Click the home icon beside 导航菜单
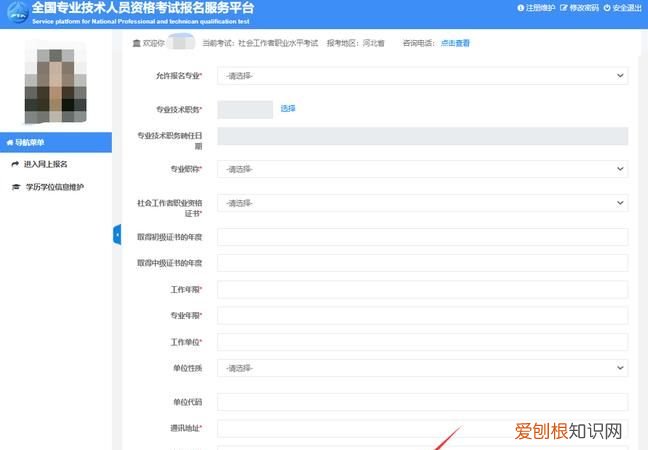The width and height of the screenshot is (648, 450). click(10, 143)
